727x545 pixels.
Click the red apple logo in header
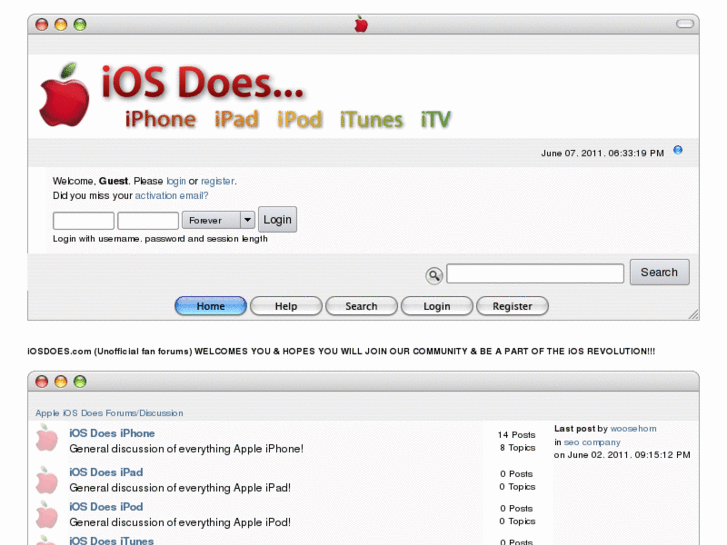coord(64,95)
